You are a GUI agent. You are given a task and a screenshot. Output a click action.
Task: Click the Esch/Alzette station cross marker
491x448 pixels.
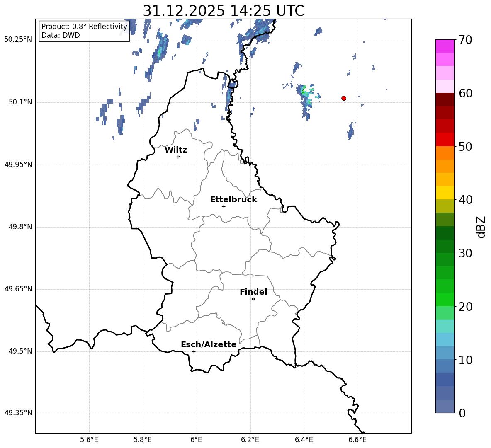point(194,351)
